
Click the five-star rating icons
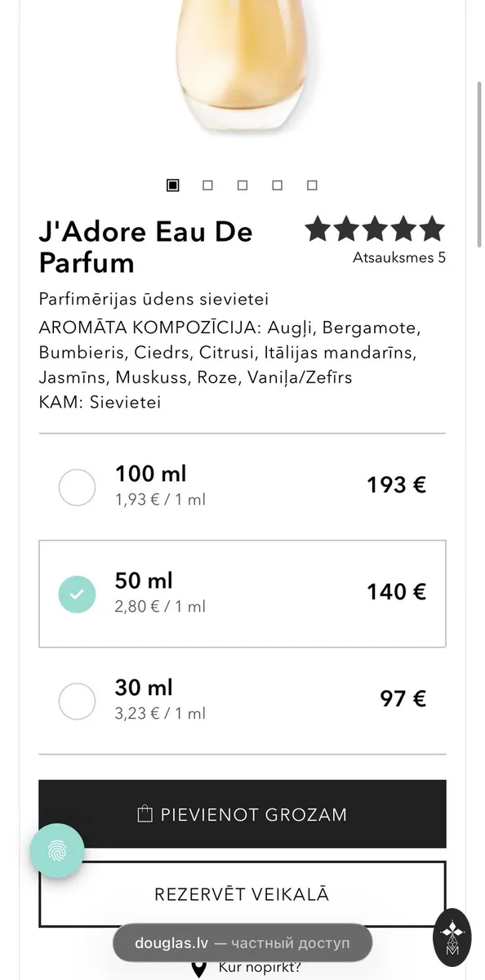tap(375, 229)
